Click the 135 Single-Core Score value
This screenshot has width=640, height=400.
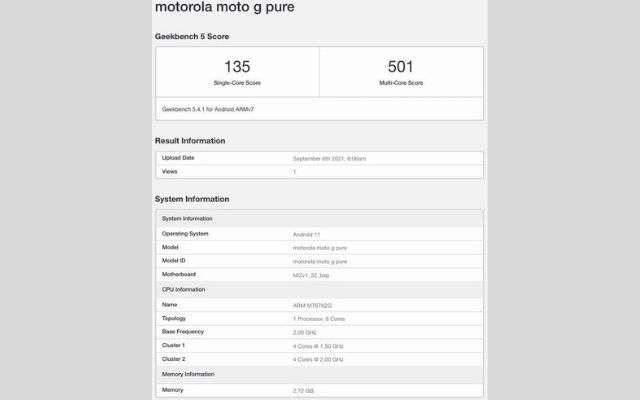[x=237, y=68]
